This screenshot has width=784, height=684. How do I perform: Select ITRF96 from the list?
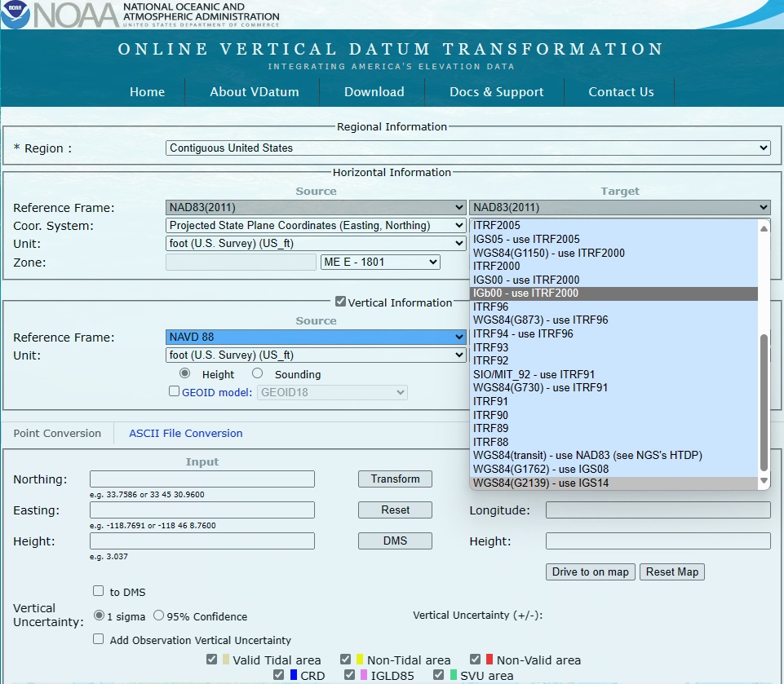point(614,307)
